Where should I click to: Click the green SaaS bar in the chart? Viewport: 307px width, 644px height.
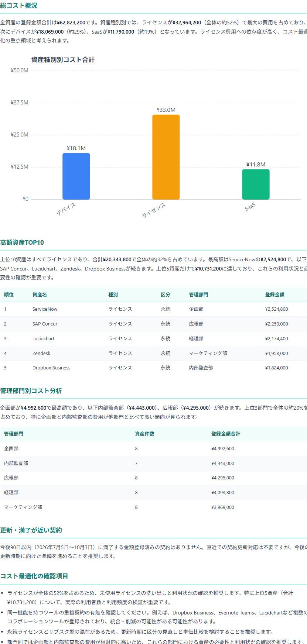coord(256,184)
